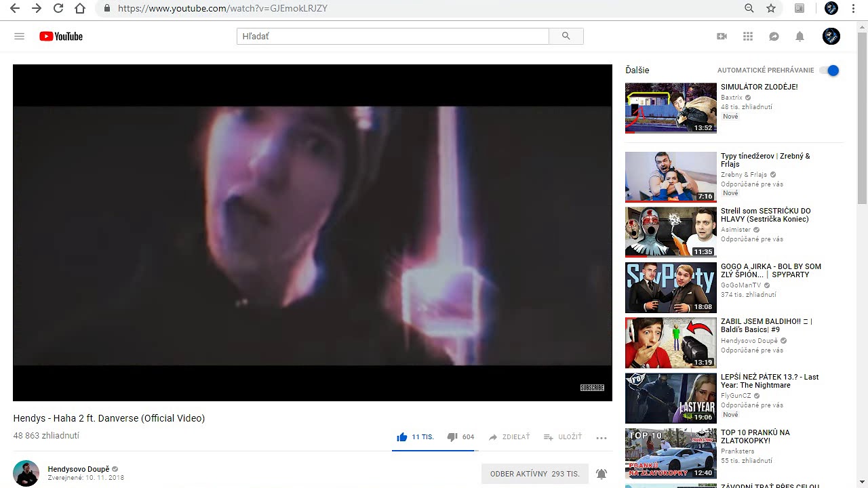Toggle the subscription notification bell
Viewport: 868px width, 488px height.
pyautogui.click(x=601, y=474)
